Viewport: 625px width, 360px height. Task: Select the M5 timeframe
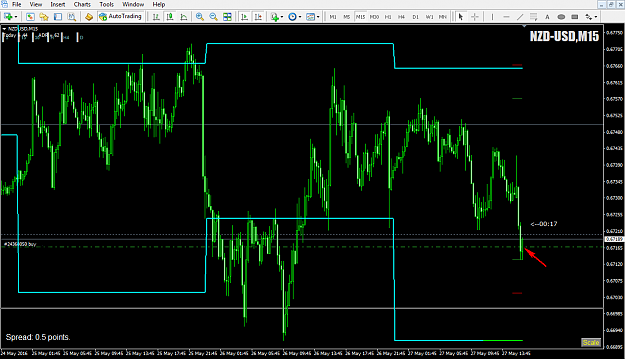click(x=346, y=17)
